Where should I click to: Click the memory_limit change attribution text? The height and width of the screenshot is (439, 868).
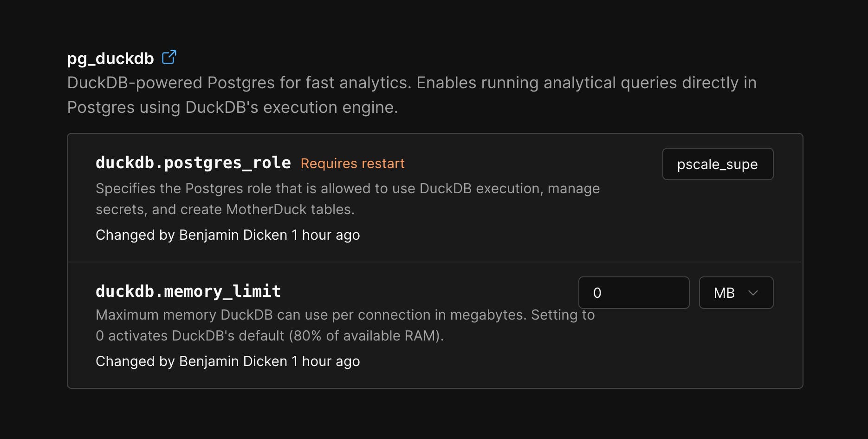tap(227, 361)
